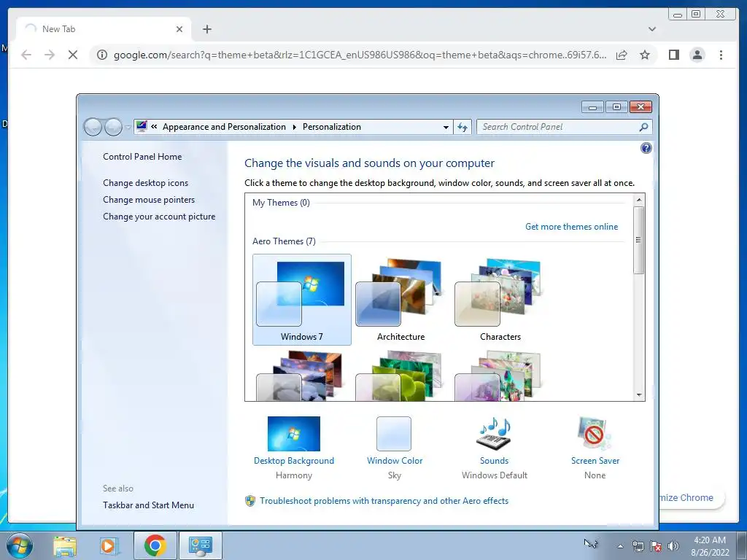Click the Get more themes online link
This screenshot has height=560, width=747.
(571, 227)
